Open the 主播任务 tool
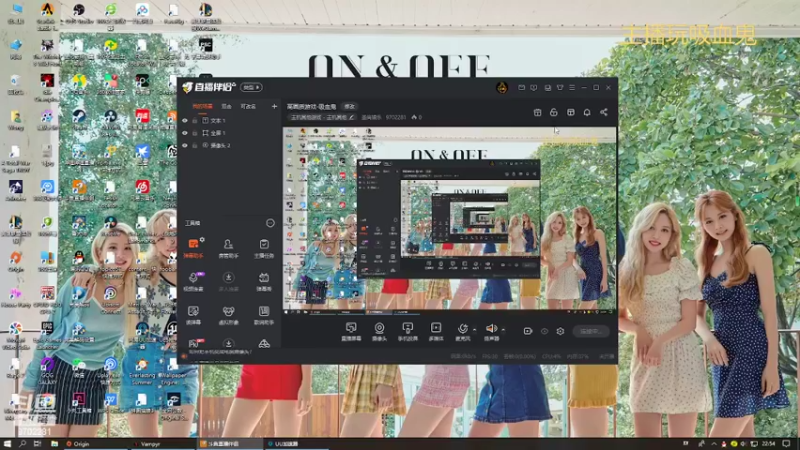The image size is (800, 450). [264, 248]
